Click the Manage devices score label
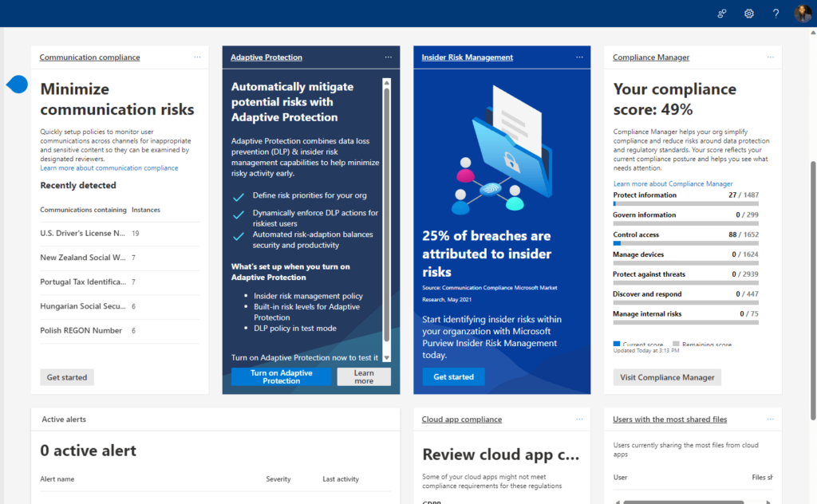 tap(638, 254)
